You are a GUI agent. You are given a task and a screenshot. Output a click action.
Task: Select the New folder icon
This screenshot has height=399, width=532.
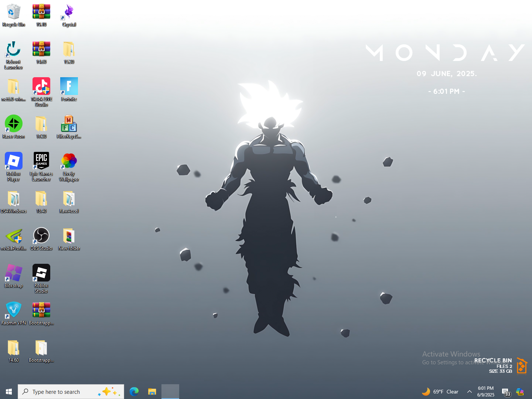[69, 239]
